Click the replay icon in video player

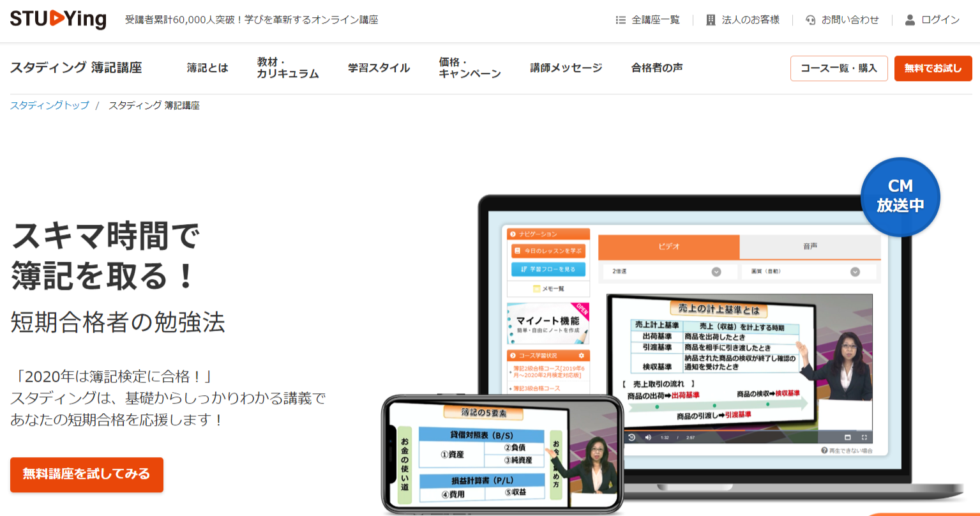pyautogui.click(x=631, y=437)
